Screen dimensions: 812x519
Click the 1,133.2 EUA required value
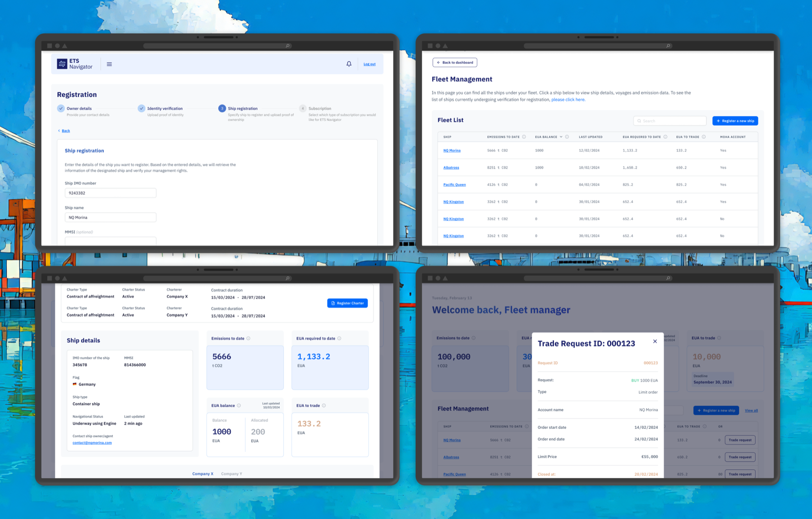314,357
